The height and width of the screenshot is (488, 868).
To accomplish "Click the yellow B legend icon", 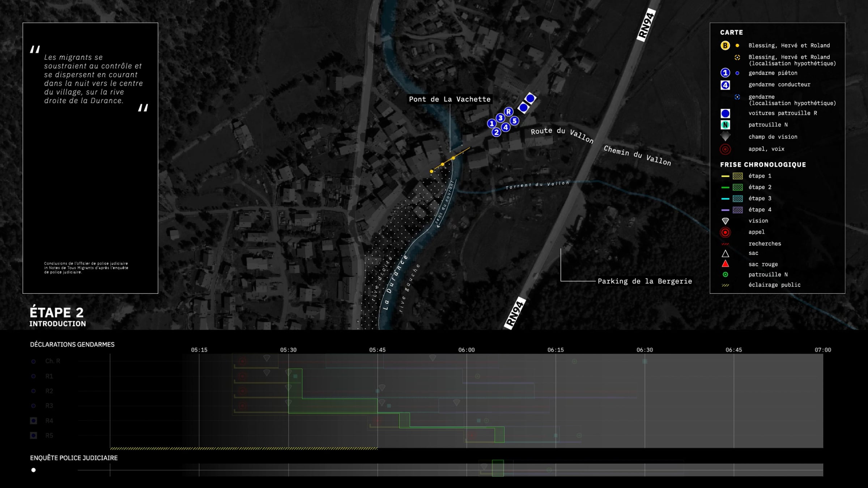I will click(x=725, y=46).
